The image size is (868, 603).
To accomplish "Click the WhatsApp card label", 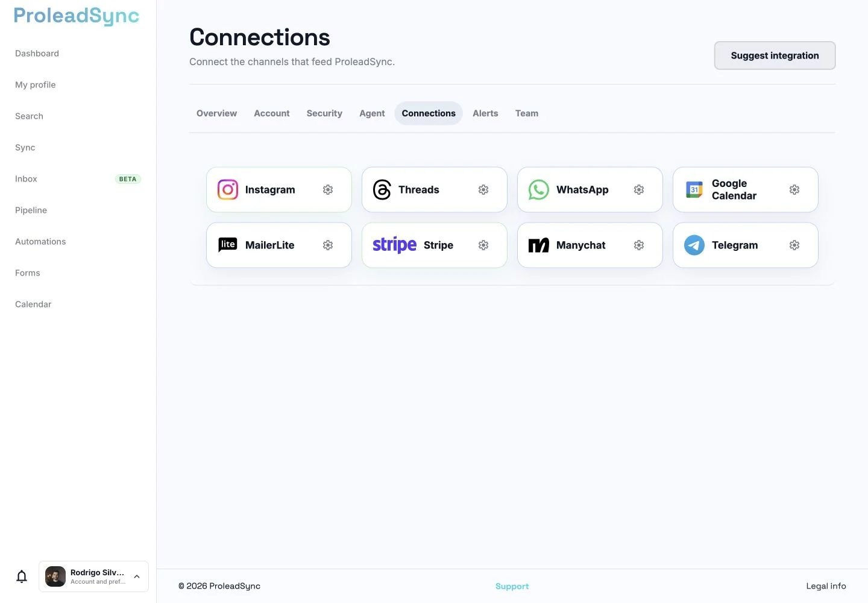I will pyautogui.click(x=583, y=190).
